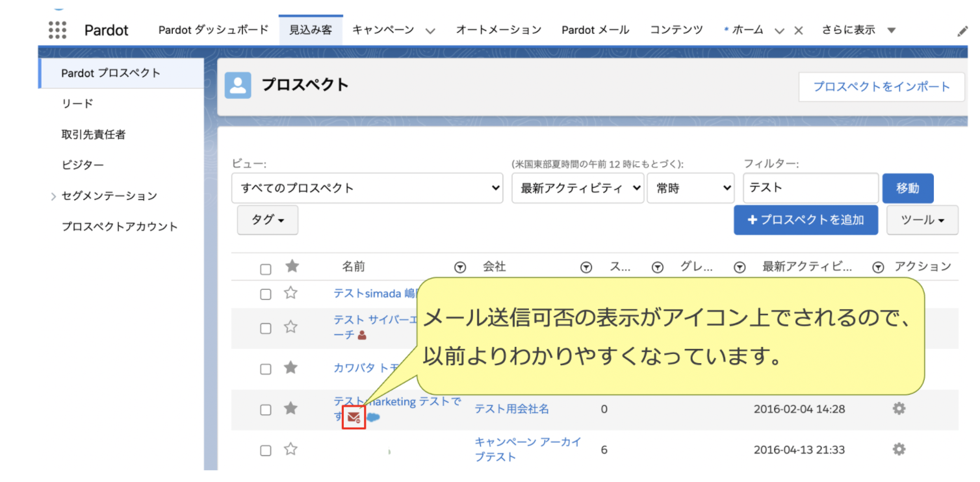Click the プロスペクトを追加 button
Image resolution: width=980 pixels, height=482 pixels.
806,220
